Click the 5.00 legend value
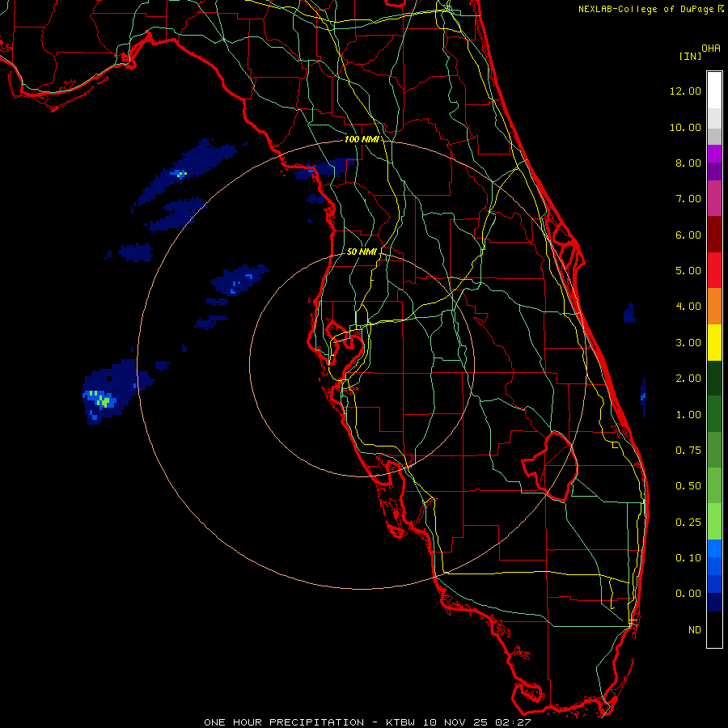This screenshot has width=728, height=728. point(688,271)
